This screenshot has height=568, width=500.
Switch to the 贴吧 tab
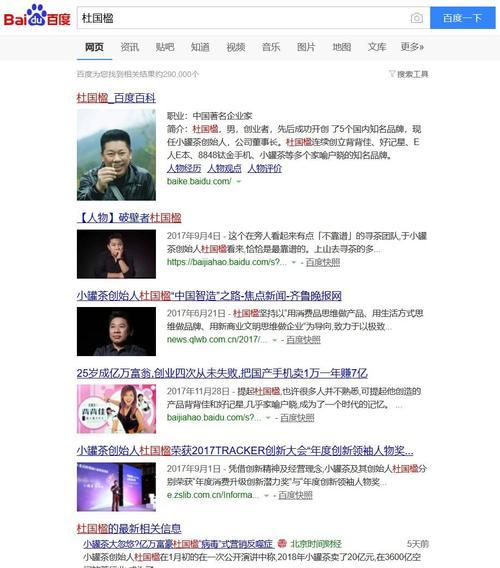pyautogui.click(x=165, y=47)
